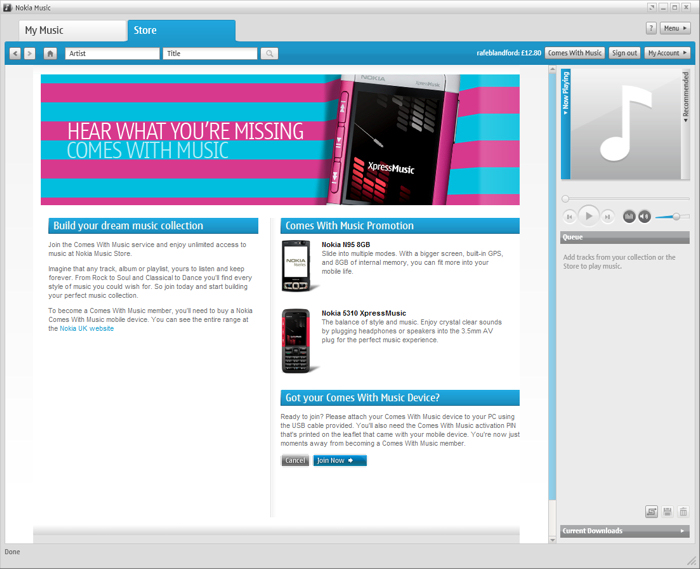
Task: Toggle the repeat queue button
Action: (x=651, y=512)
